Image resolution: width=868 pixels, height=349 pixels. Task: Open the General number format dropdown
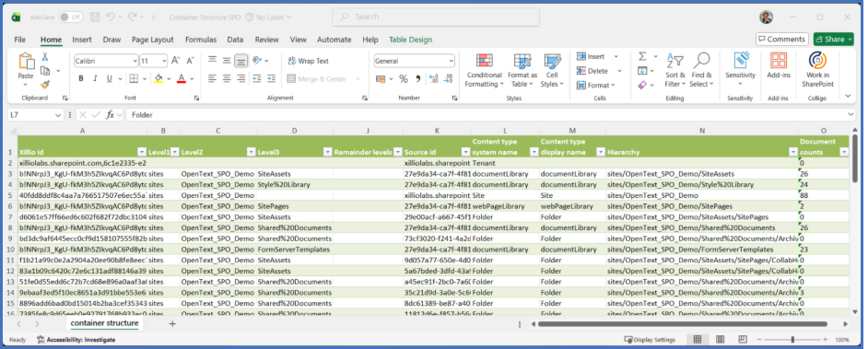coord(452,61)
